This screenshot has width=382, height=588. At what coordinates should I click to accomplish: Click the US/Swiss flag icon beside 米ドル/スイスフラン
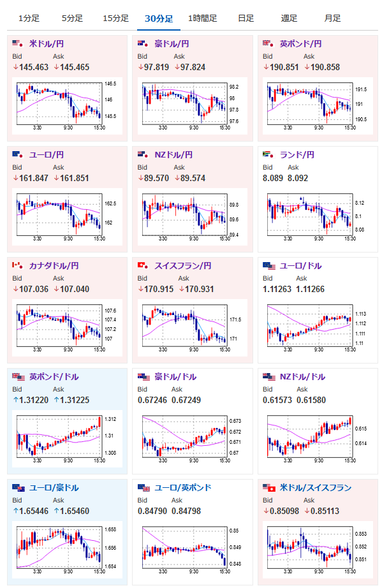click(269, 487)
